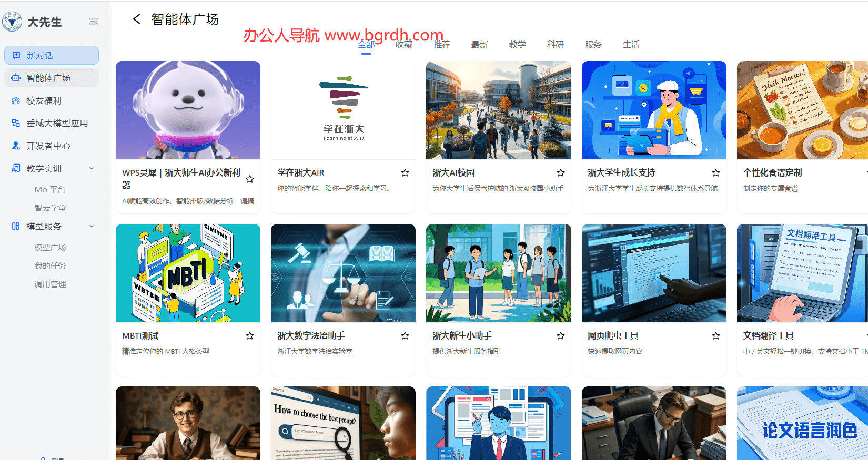Viewport: 868px width, 460px height.
Task: Open the 学在浙大 logo thumbnail
Action: pos(343,110)
